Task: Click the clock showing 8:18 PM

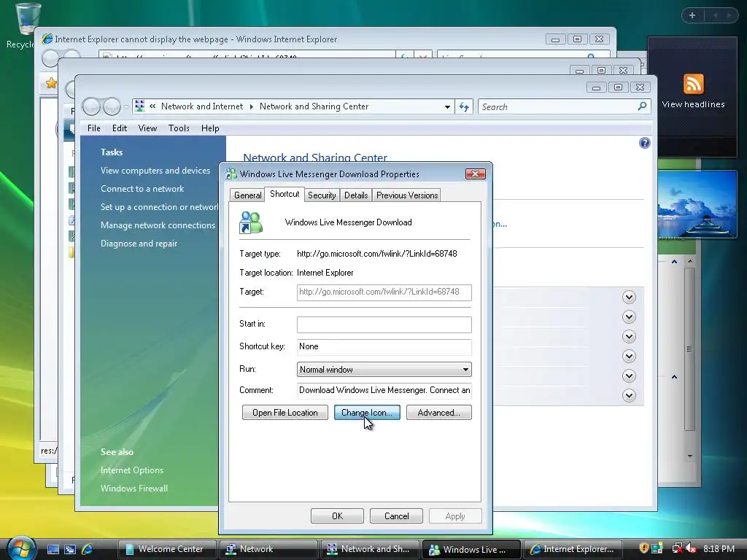Action: (719, 548)
